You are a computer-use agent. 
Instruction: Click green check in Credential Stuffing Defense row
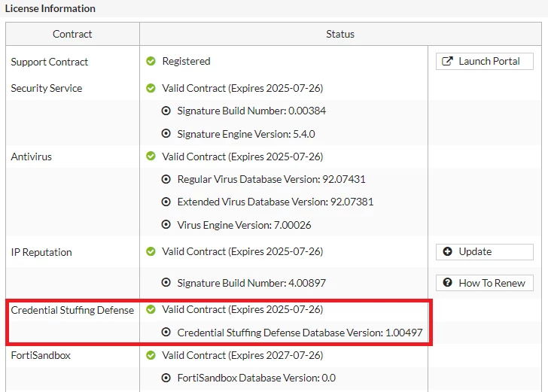coord(151,309)
